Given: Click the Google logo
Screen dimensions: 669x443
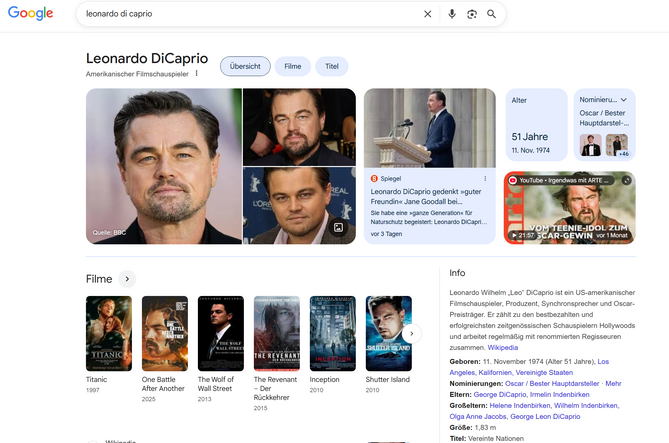Looking at the screenshot, I should click(30, 14).
